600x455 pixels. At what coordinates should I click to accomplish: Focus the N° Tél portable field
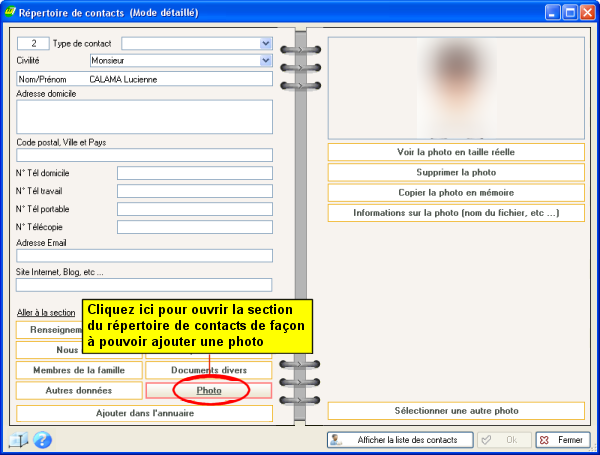[194, 209]
